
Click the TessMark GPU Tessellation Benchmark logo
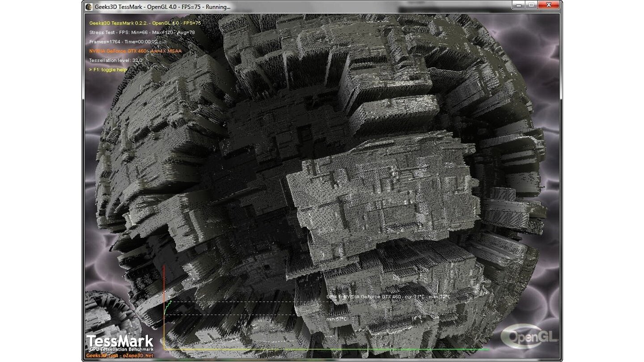(120, 343)
